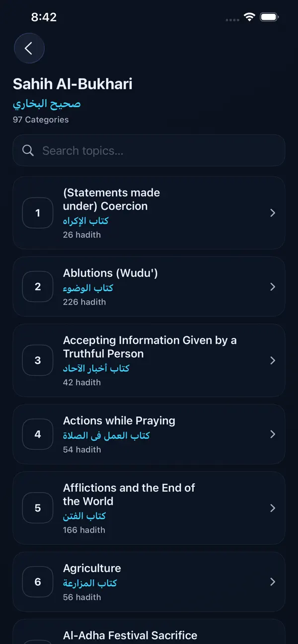Viewport: 298px width, 644px height.
Task: Select the Agriculture category row
Action: [x=149, y=582]
